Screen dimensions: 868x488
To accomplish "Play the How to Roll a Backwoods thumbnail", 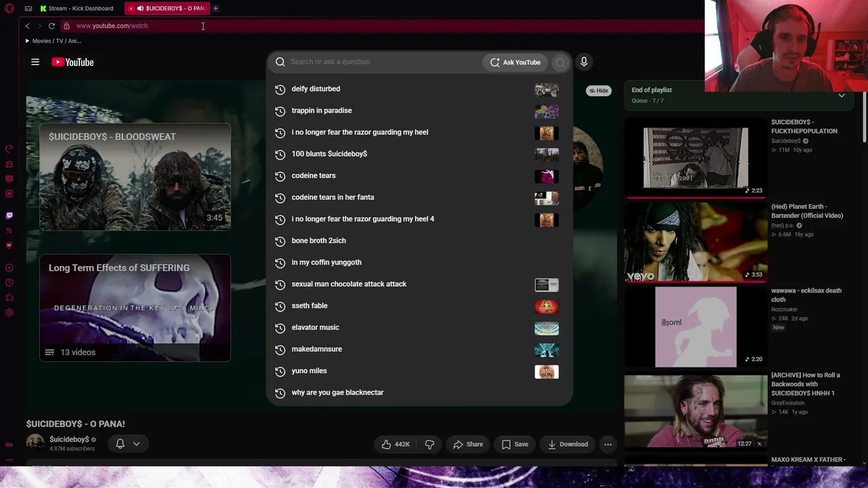I will [x=696, y=411].
